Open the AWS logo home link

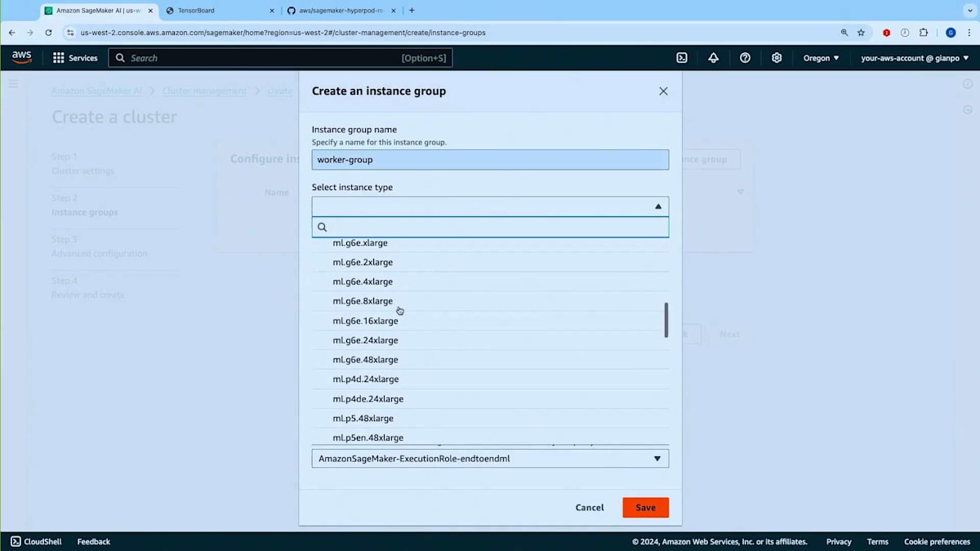coord(21,57)
